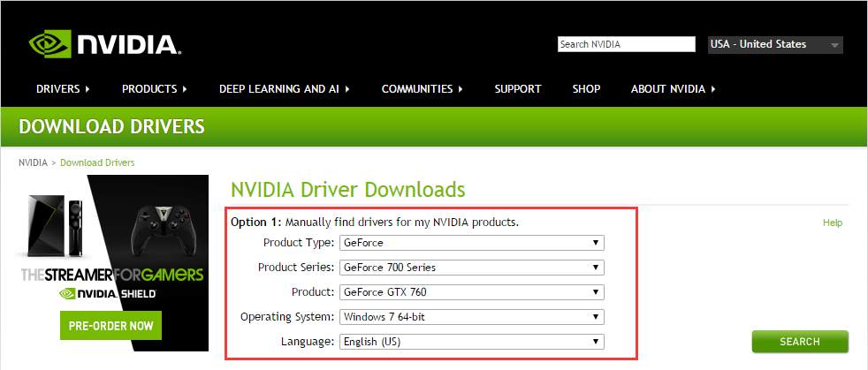Viewport: 868px width, 370px height.
Task: Click the PRE-ORDER NOW button
Action: click(x=110, y=325)
